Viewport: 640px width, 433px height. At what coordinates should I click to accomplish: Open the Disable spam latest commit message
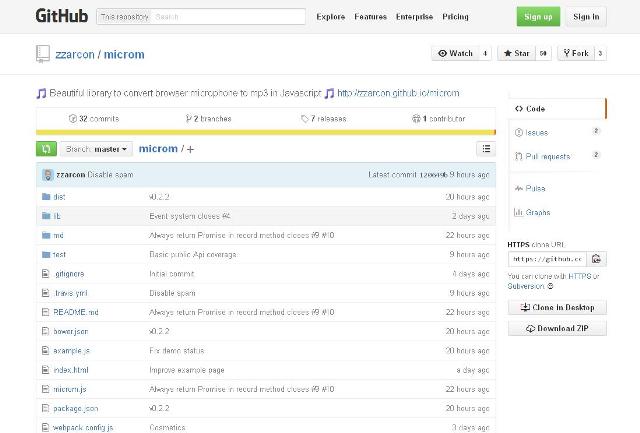click(110, 175)
